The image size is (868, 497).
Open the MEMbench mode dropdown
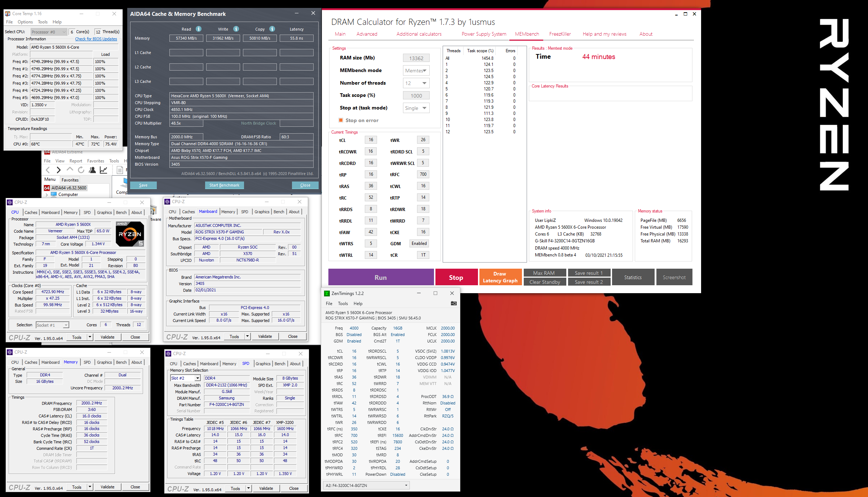pos(416,71)
